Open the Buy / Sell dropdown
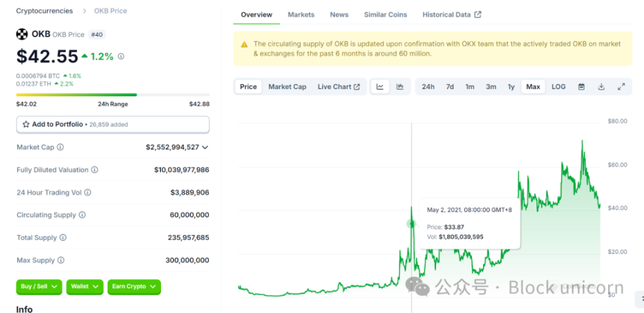644x313 pixels. [x=39, y=286]
